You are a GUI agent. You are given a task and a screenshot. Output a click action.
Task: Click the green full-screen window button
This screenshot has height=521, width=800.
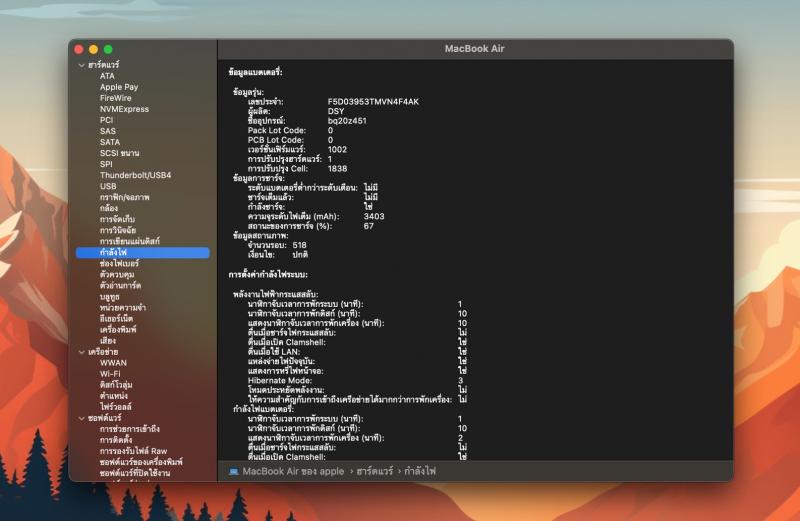[x=108, y=49]
